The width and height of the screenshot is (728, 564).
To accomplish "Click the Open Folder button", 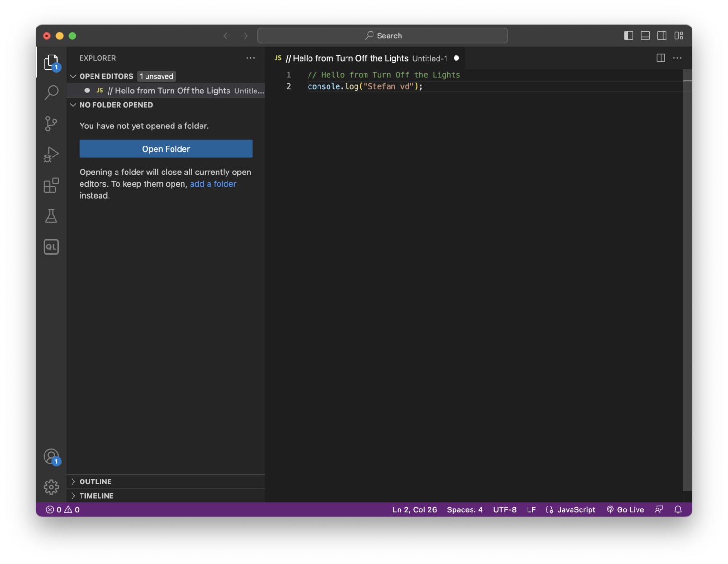I will pyautogui.click(x=166, y=149).
